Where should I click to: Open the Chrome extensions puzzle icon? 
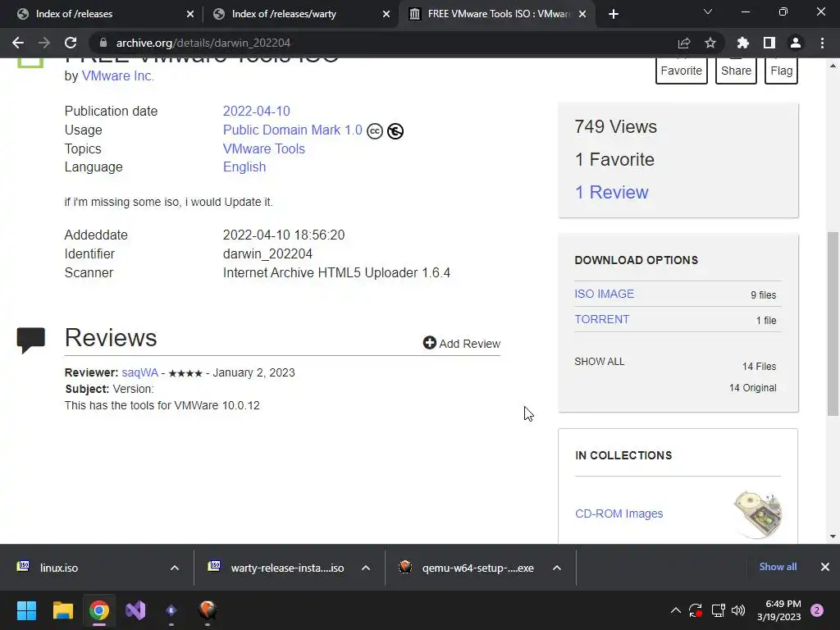(743, 43)
